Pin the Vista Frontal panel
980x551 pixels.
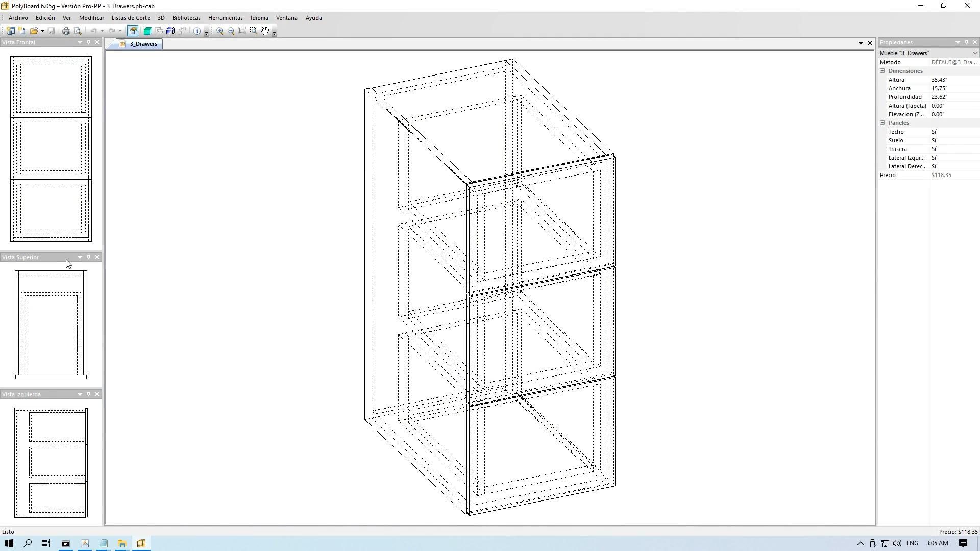[88, 42]
